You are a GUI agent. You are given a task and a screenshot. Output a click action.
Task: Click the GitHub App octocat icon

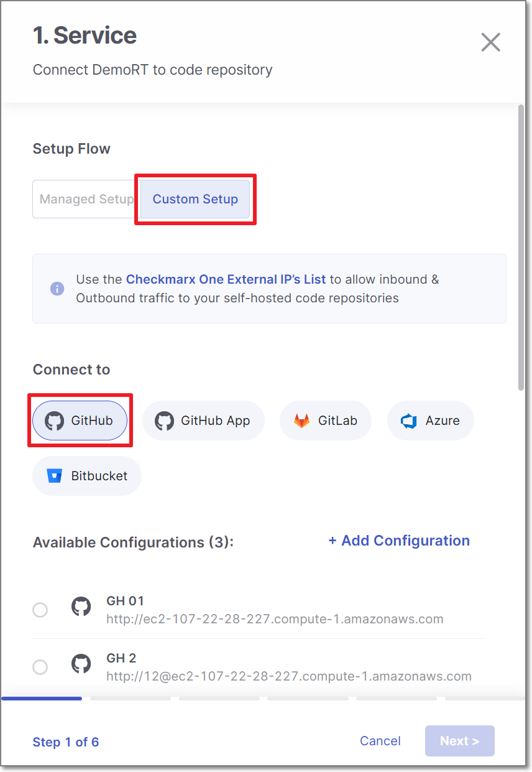(164, 421)
